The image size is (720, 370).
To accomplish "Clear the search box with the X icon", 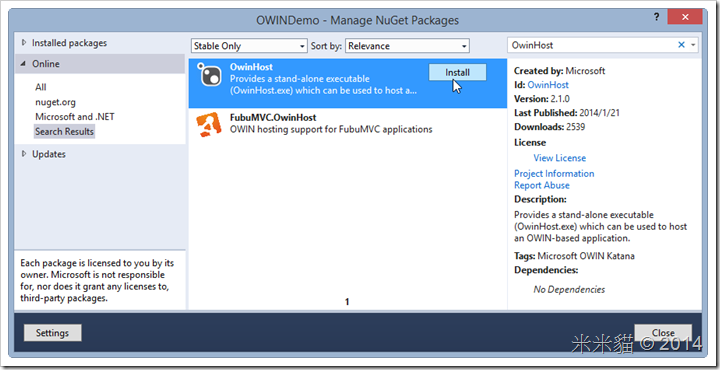I will click(681, 45).
